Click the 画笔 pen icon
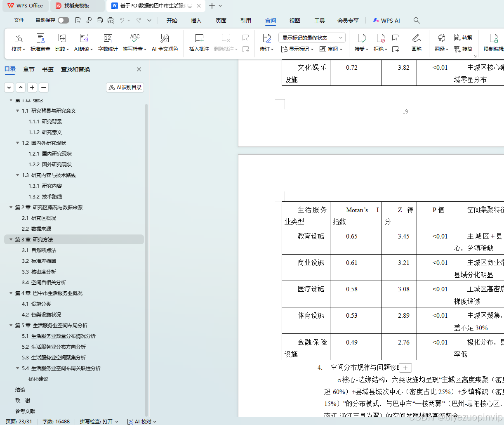This screenshot has height=425, width=504. click(417, 38)
